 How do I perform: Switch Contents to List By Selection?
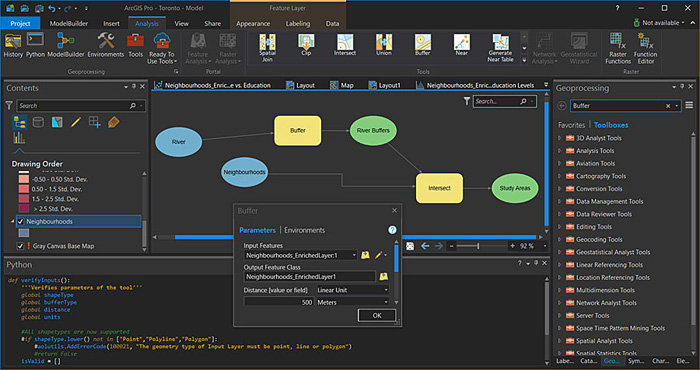tap(57, 122)
